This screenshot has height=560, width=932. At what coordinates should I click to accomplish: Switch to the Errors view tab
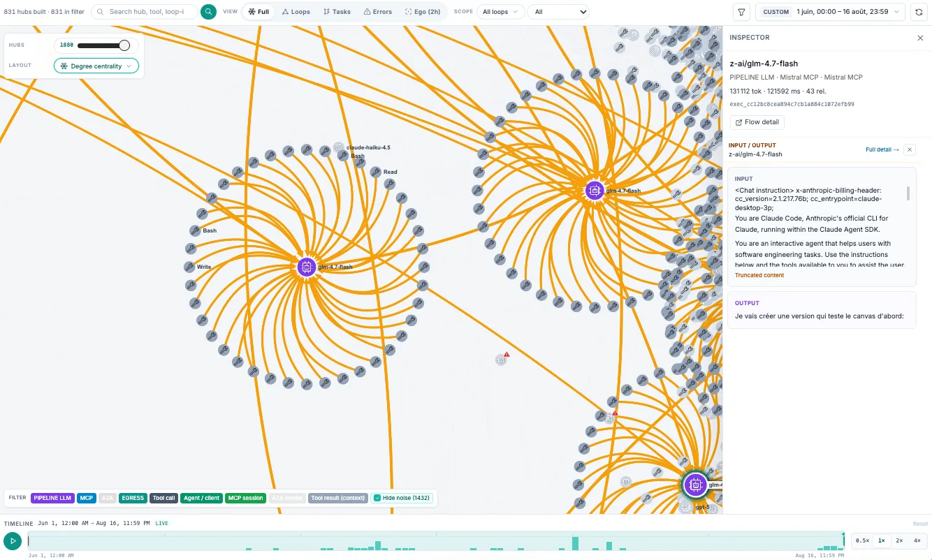point(378,12)
